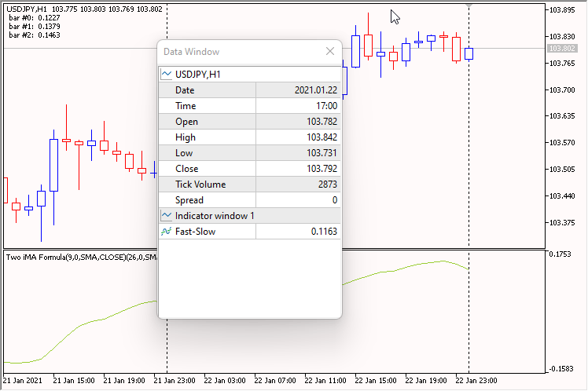The image size is (588, 391).
Task: Click the bar #1: 0.1379 comment text
Action: click(35, 26)
